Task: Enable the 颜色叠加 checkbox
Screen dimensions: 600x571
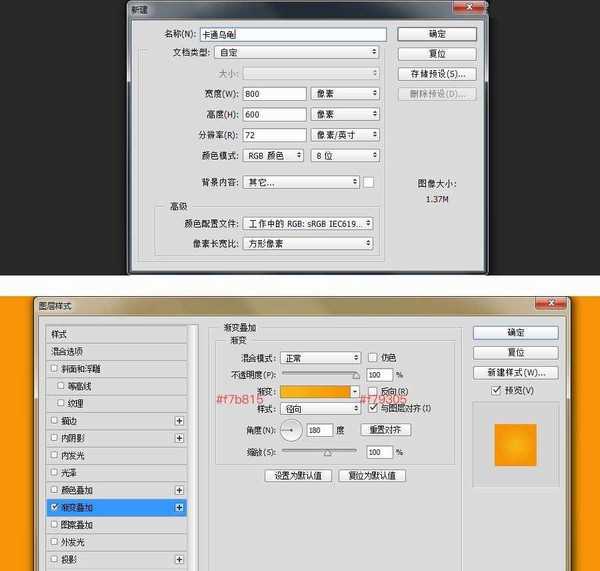Action: coord(54,489)
